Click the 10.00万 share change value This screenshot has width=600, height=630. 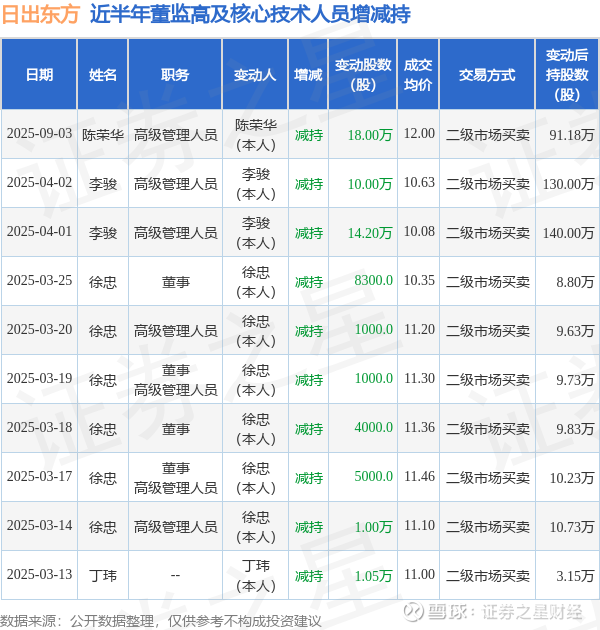click(x=370, y=184)
